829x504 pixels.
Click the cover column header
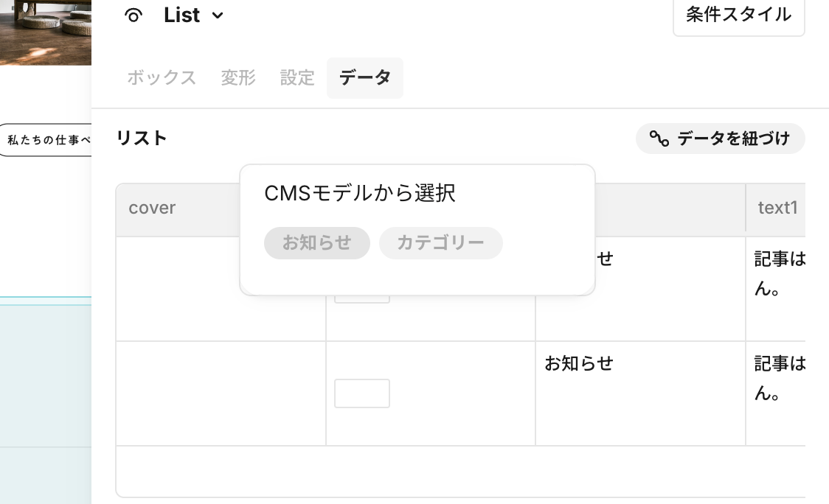(x=152, y=208)
